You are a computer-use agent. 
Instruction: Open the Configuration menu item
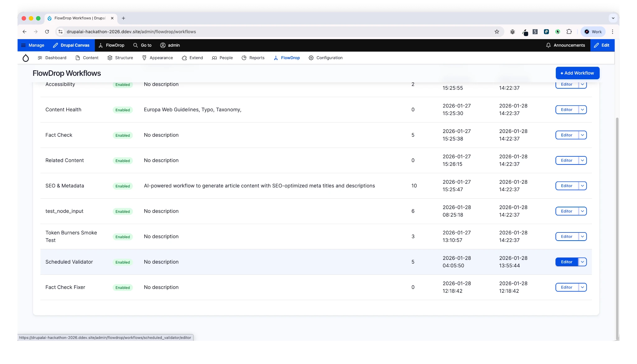click(x=325, y=58)
